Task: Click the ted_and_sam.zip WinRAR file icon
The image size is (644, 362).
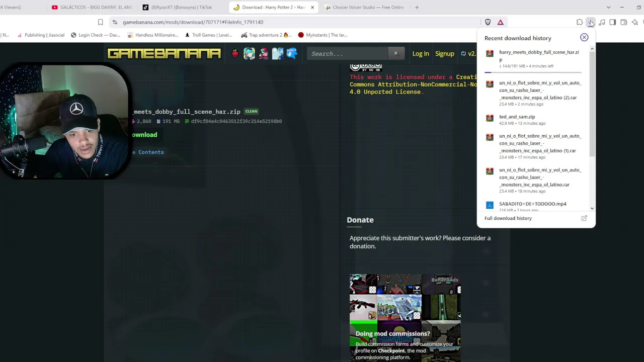Action: click(490, 118)
